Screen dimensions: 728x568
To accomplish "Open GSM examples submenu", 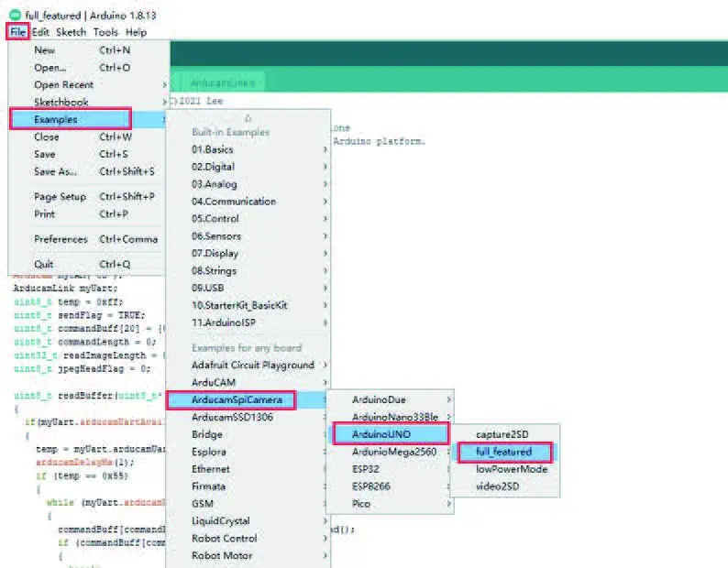I will (248, 504).
